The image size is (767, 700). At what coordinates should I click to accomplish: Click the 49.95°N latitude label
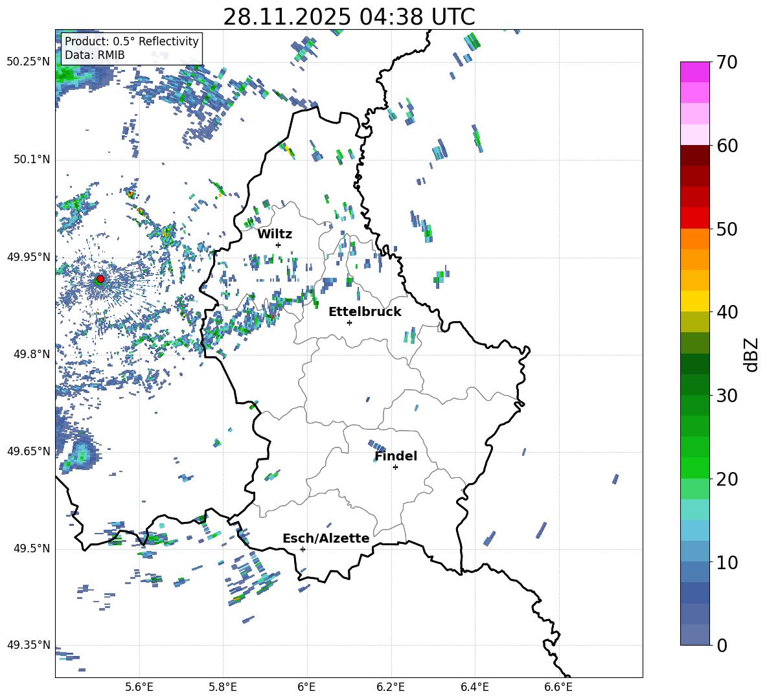click(29, 257)
